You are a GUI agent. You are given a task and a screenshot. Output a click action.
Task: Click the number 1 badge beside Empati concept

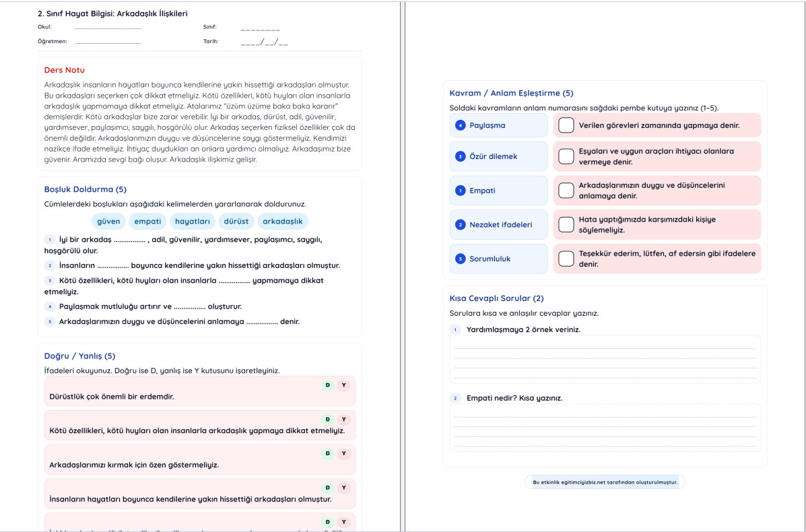coord(461,191)
